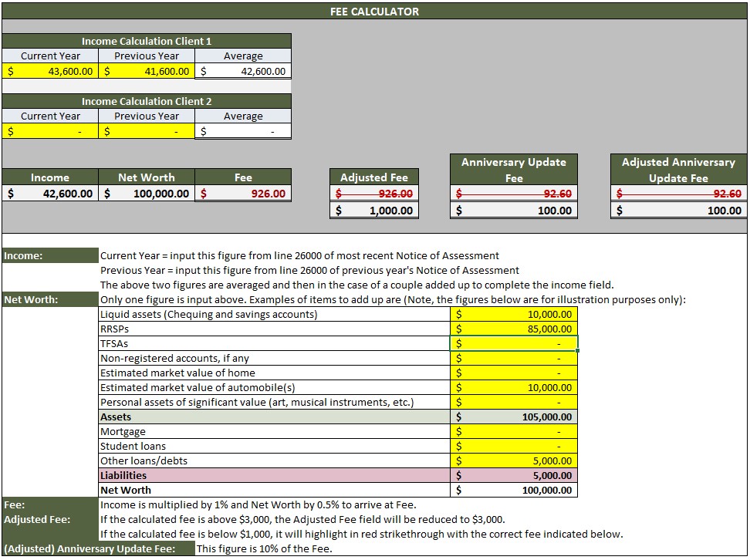Click the TFSAs amount input cell
Screen dimensions: 750x560
(x=514, y=343)
